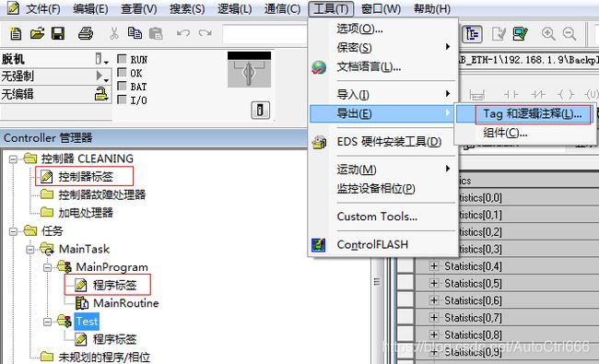Collapse the MainTask tree node

pyautogui.click(x=30, y=250)
